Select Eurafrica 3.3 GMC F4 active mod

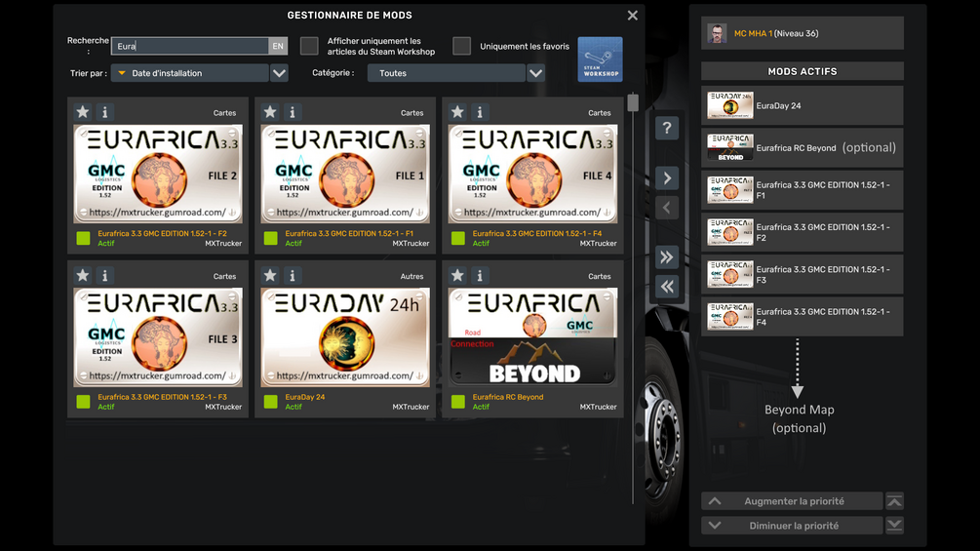pos(803,317)
